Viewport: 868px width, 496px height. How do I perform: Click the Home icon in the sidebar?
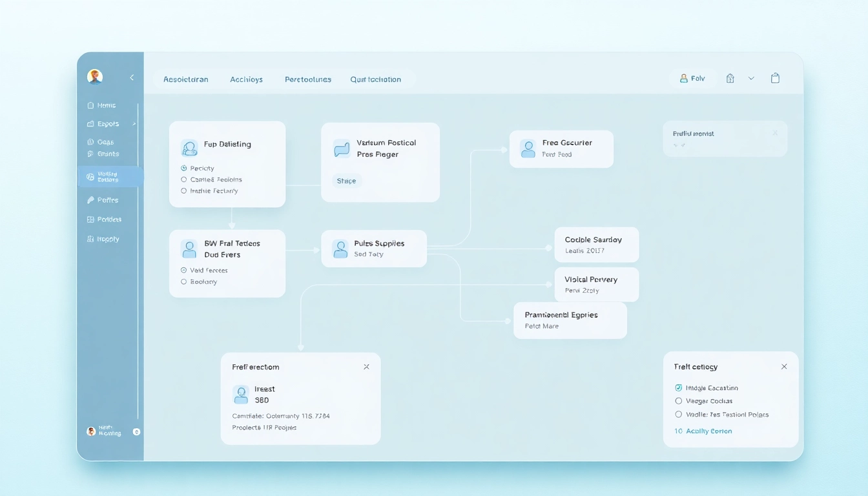(90, 105)
